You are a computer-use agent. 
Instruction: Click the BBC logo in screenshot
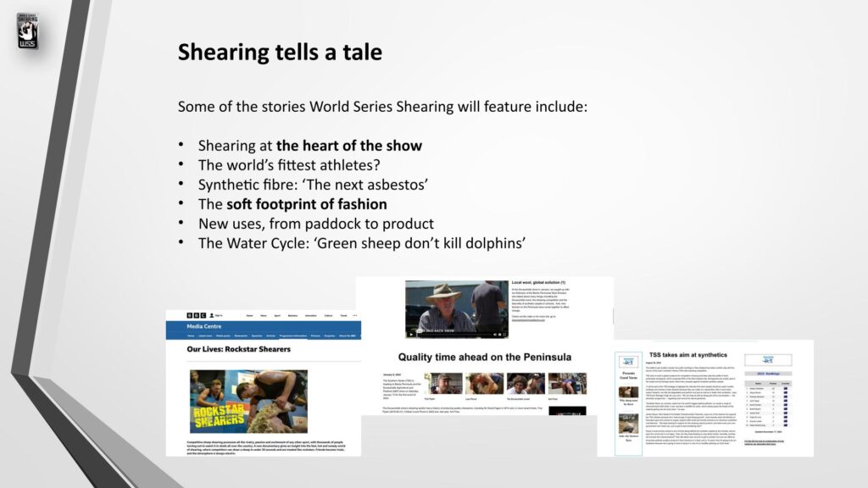pos(194,314)
